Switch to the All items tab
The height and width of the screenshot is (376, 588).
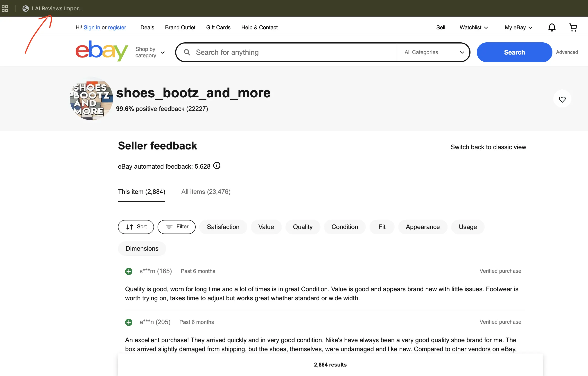[206, 192]
